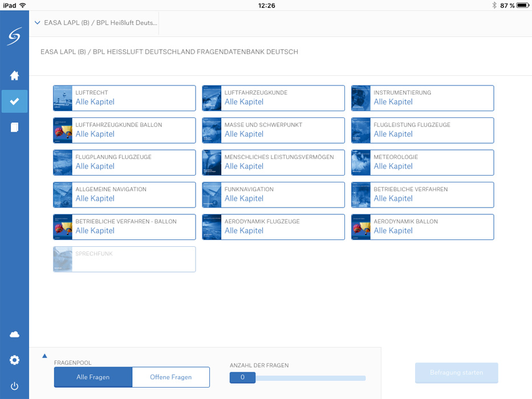
Task: Select the MENSCHLICHES LEISTUNGSVERMÖGEN subject label
Action: pos(279,157)
